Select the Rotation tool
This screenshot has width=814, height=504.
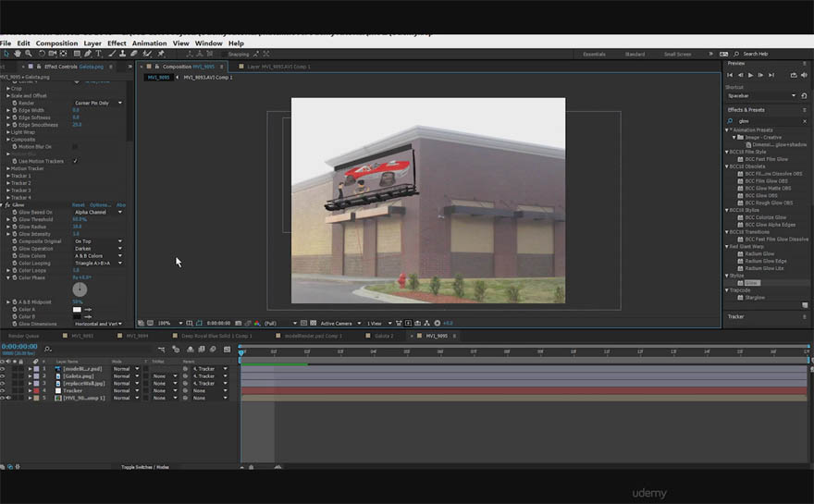click(42, 54)
